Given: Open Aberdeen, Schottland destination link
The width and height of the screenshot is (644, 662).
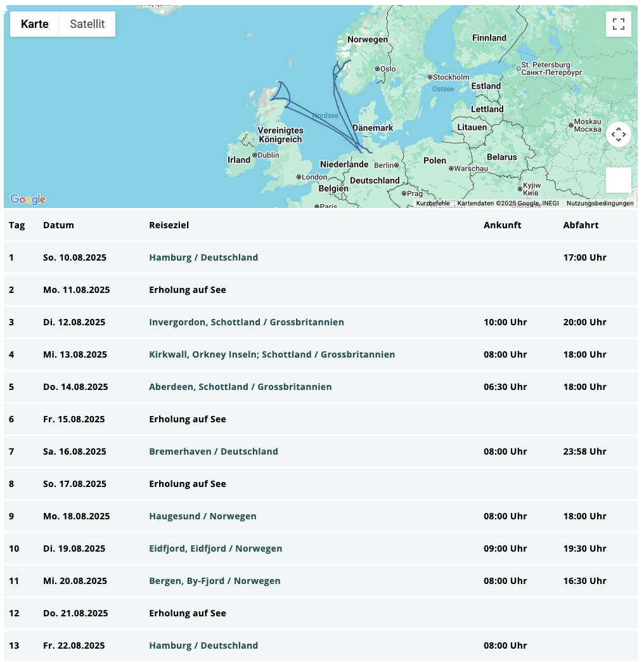Looking at the screenshot, I should (x=241, y=387).
